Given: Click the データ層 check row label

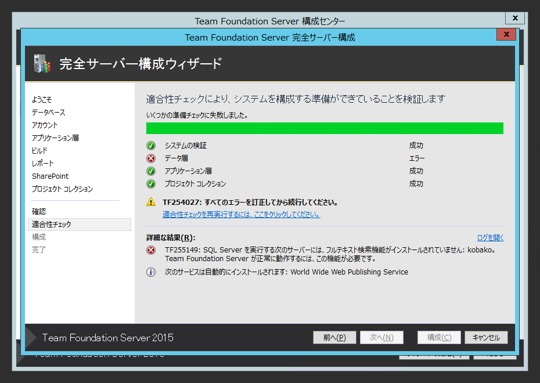Looking at the screenshot, I should 176,158.
